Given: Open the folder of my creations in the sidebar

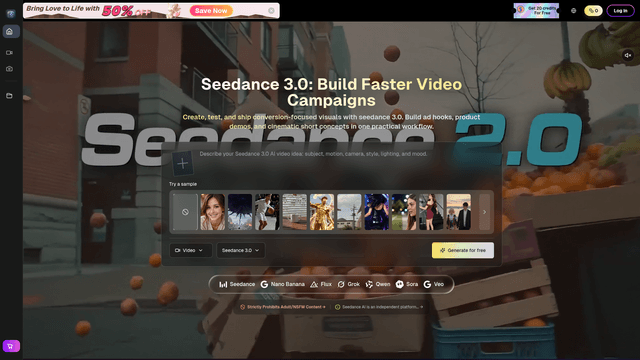Looking at the screenshot, I should (x=9, y=96).
